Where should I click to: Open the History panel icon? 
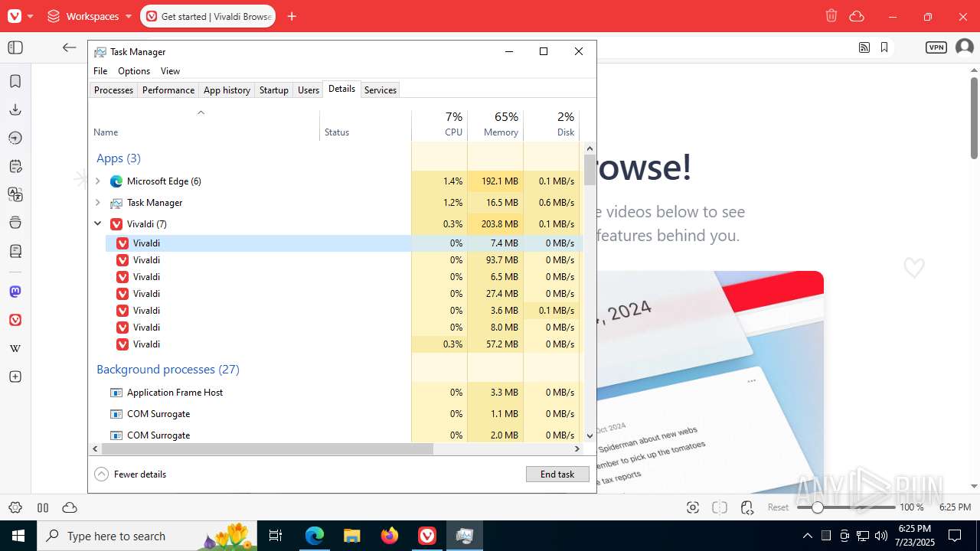[15, 138]
